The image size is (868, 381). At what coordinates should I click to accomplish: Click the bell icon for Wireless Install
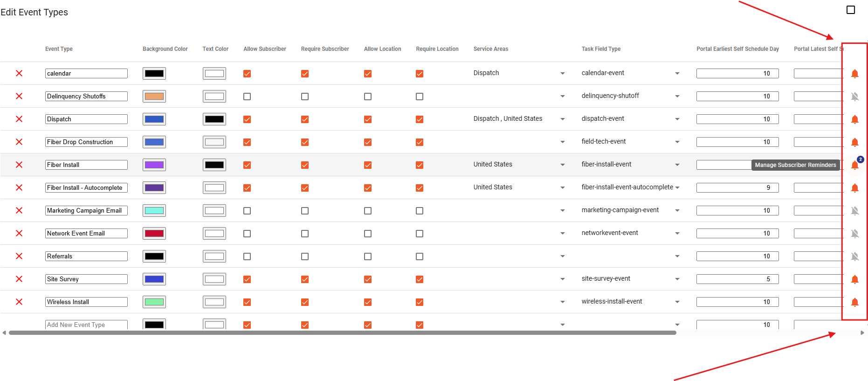click(854, 302)
